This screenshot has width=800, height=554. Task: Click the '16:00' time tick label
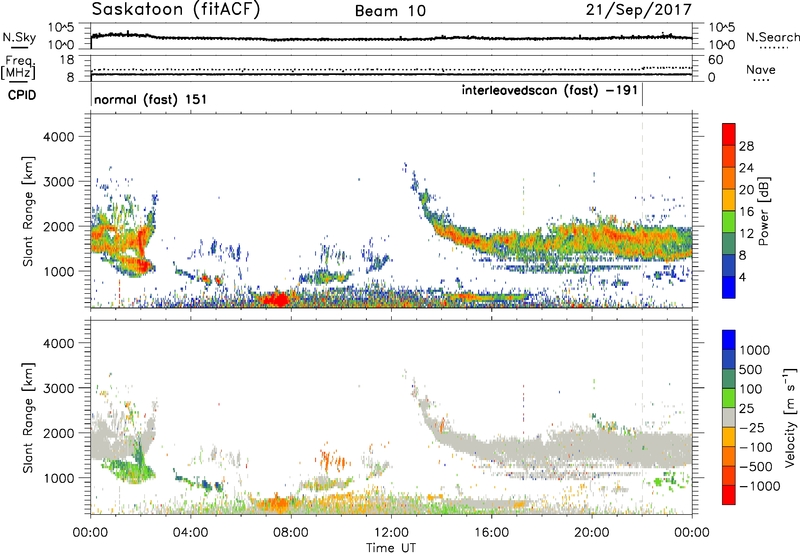(x=491, y=533)
